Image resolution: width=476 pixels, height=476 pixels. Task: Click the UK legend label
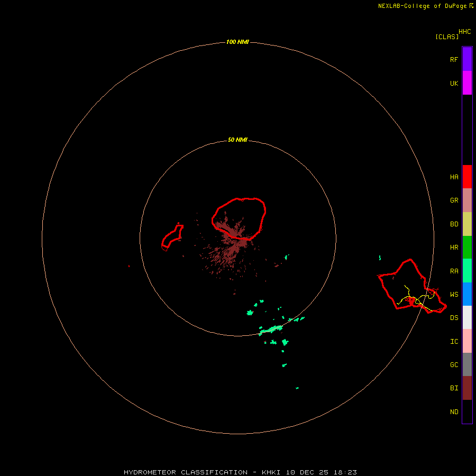[454, 84]
